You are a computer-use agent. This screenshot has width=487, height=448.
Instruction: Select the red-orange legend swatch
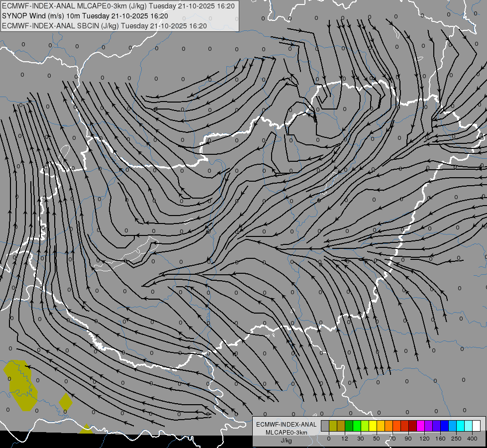click(397, 426)
